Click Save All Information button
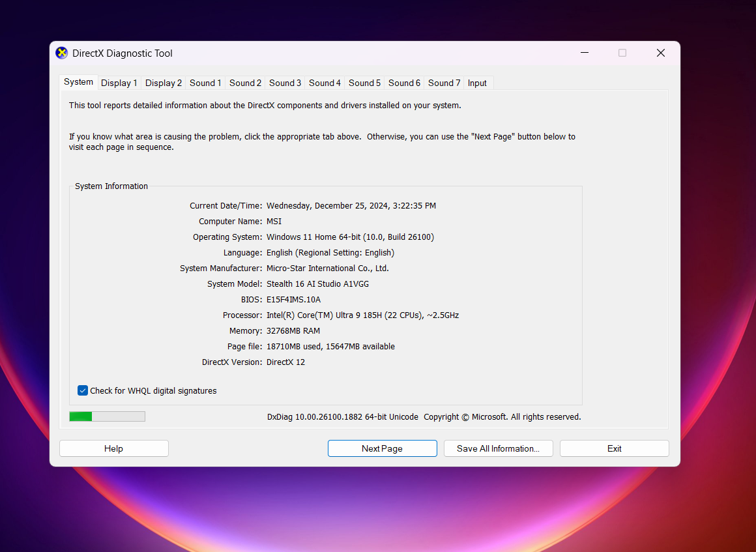This screenshot has width=756, height=552. tap(498, 448)
